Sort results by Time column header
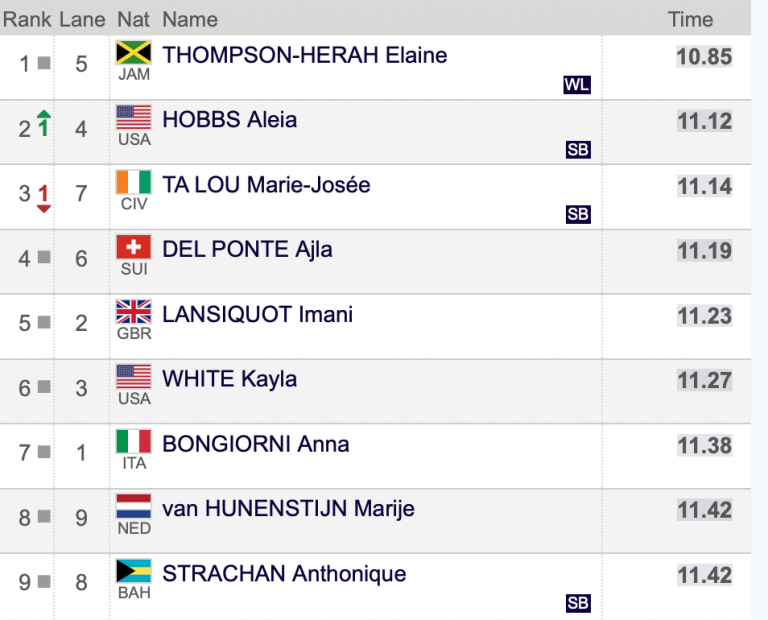This screenshot has height=620, width=768. pos(691,20)
